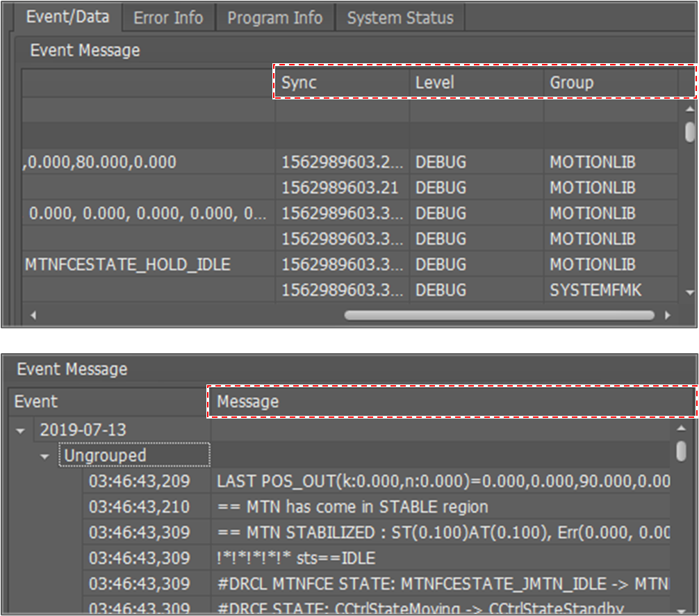Select the Ungrouped tree item

tap(106, 456)
